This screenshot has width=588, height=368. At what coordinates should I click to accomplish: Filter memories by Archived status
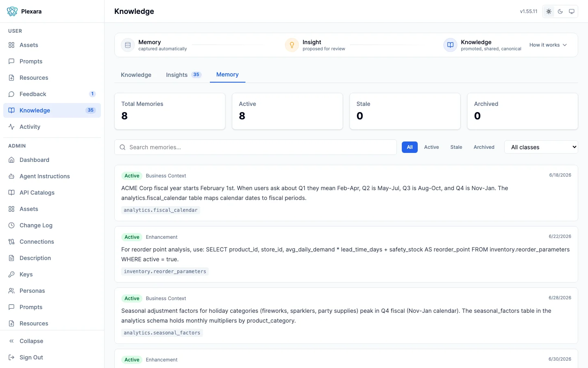click(484, 147)
